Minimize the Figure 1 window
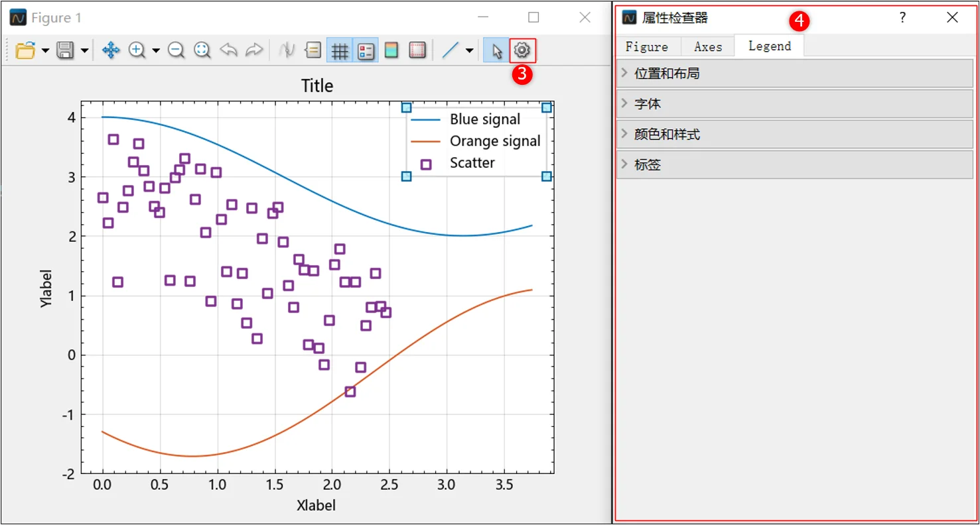Viewport: 980px width, 525px height. point(483,18)
